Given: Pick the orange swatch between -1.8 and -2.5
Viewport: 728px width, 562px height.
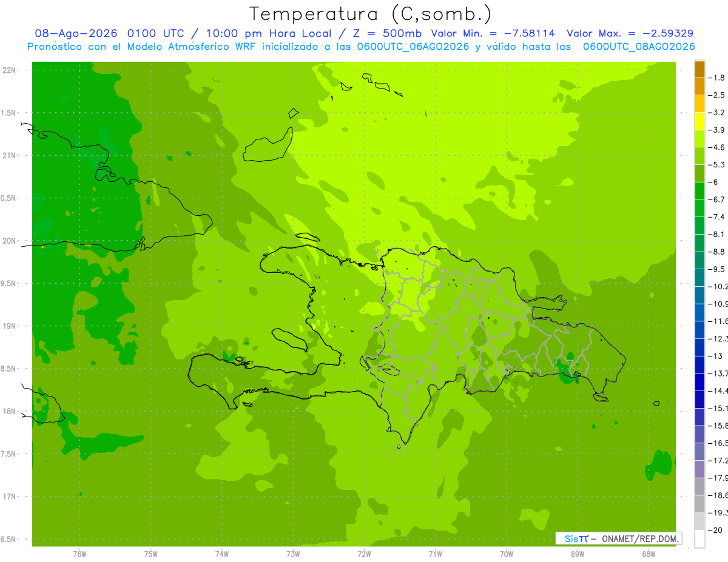Looking at the screenshot, I should pos(699,87).
